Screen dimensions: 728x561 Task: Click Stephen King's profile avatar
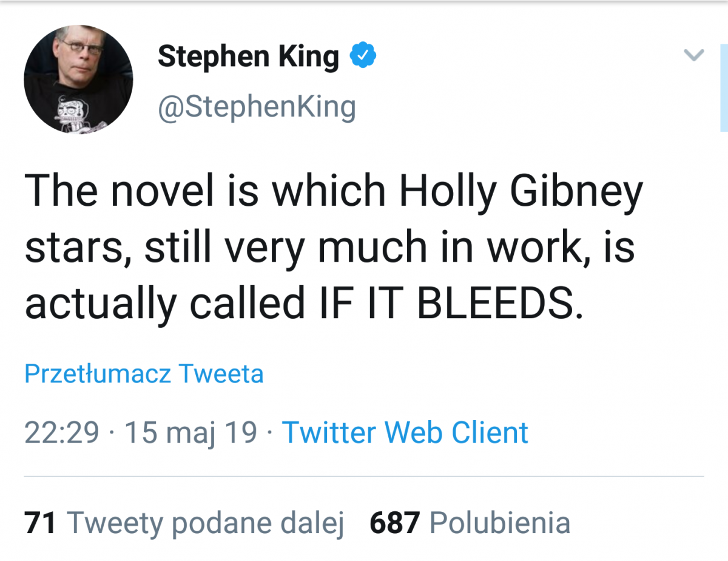79,80
